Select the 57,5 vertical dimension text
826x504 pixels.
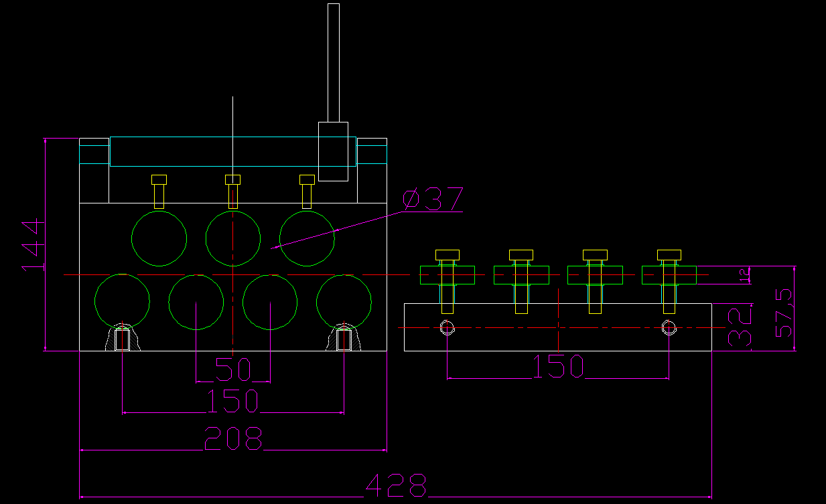[x=784, y=313]
